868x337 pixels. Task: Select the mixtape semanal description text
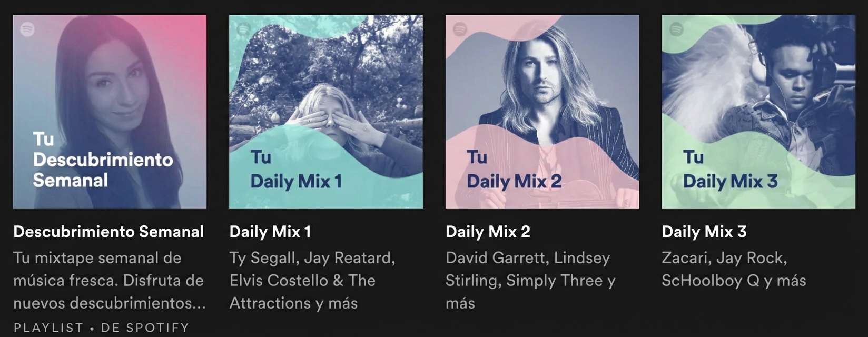[x=110, y=281]
